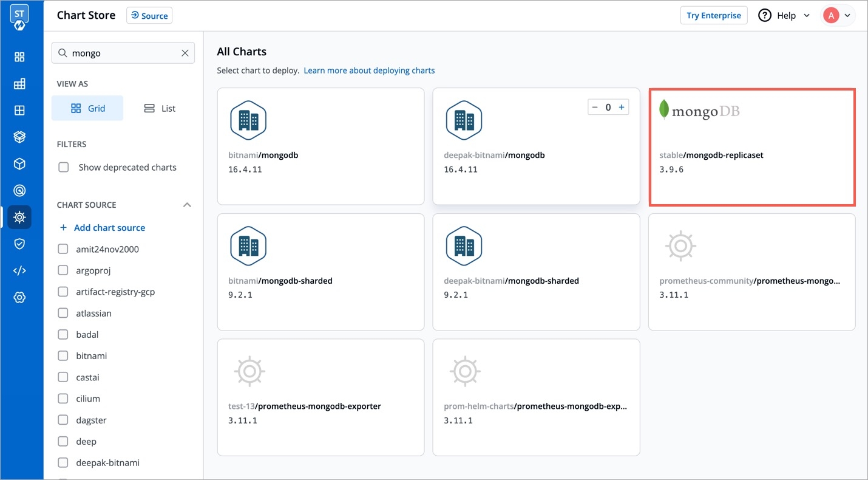This screenshot has height=480, width=868.
Task: Open Learn more about deploying charts link
Action: [x=369, y=70]
